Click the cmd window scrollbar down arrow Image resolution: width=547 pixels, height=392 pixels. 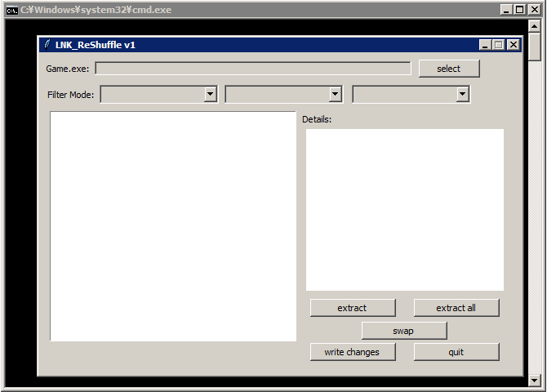(x=535, y=380)
